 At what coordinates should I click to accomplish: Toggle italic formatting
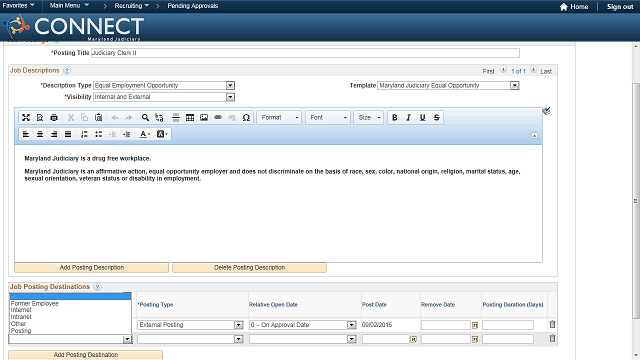coord(409,118)
